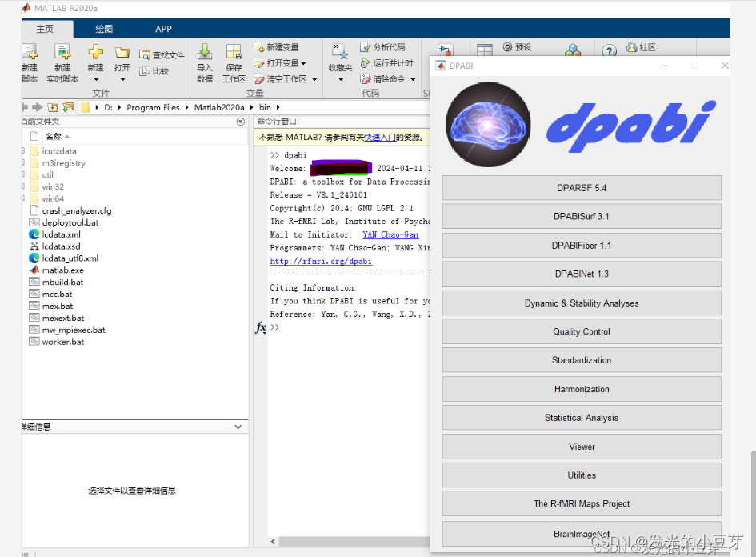This screenshot has height=557, width=756.
Task: Open the Clear Workspace dropdown
Action: [313, 78]
